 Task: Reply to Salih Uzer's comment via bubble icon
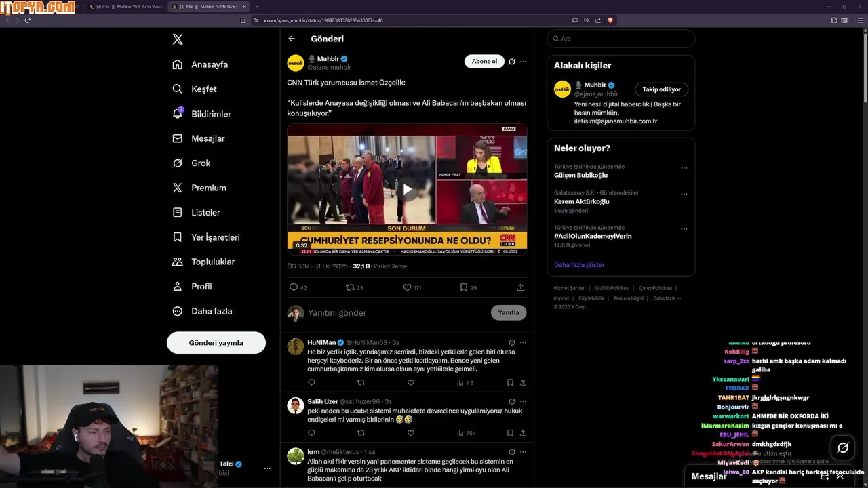[311, 433]
